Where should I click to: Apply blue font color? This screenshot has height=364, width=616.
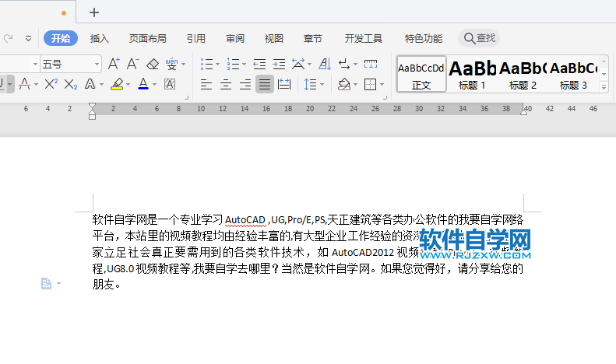click(x=143, y=84)
